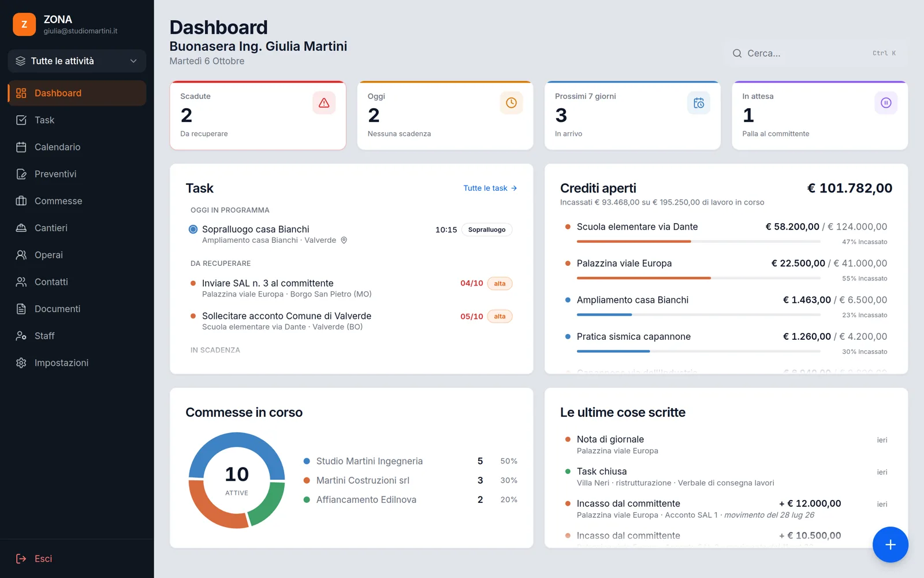
Task: Click the Impostazioni gear icon
Action: pyautogui.click(x=21, y=363)
